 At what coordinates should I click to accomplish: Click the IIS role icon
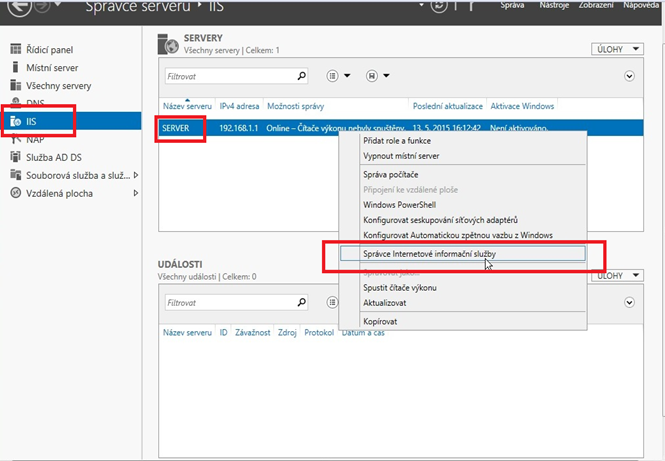[x=16, y=121]
